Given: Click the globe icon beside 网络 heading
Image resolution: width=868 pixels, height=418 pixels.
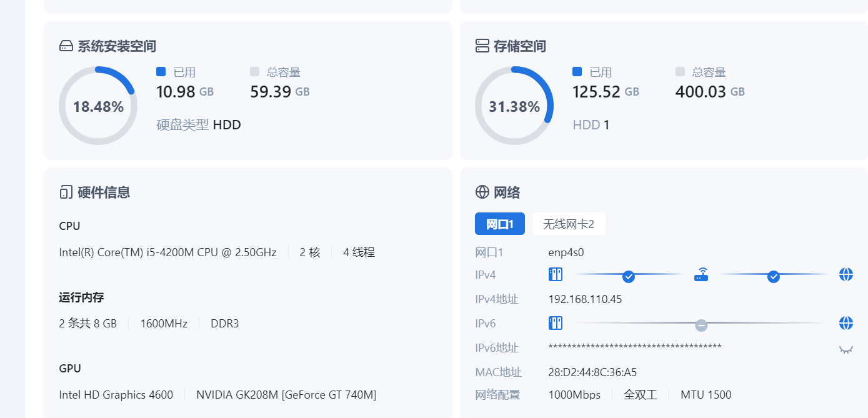Looking at the screenshot, I should point(482,192).
